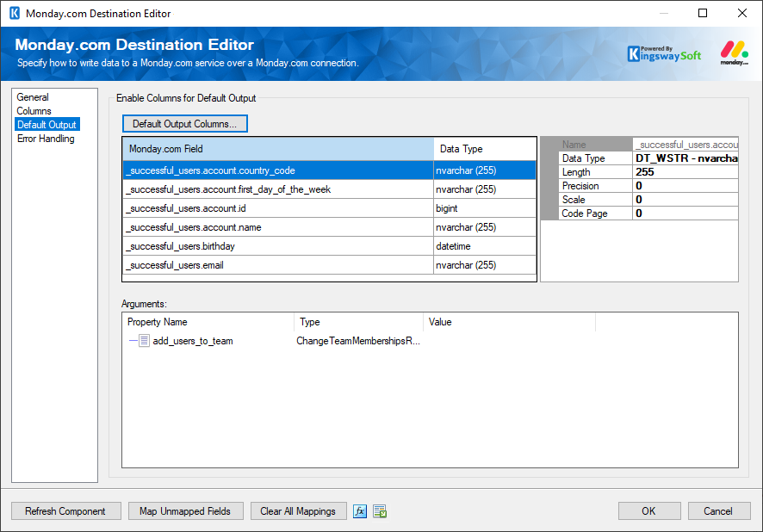Viewport: 763px width, 532px height.
Task: Click the Data Type column header
Action: (485, 149)
